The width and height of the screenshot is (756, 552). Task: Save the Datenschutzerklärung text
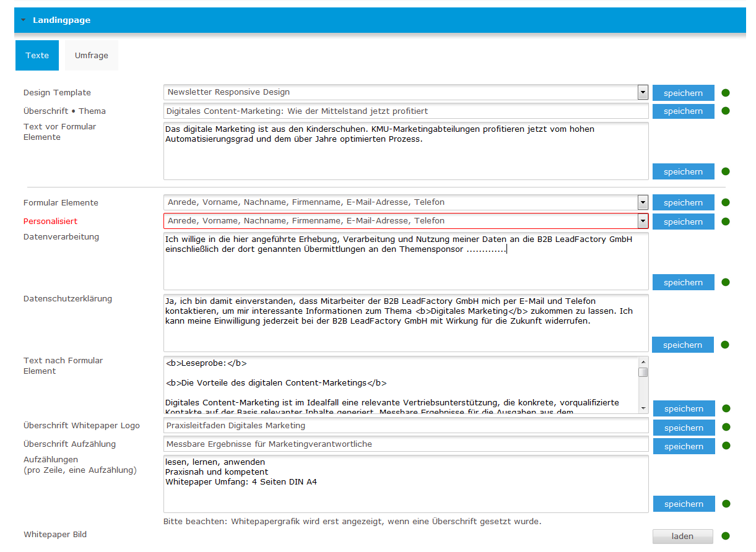click(x=683, y=345)
